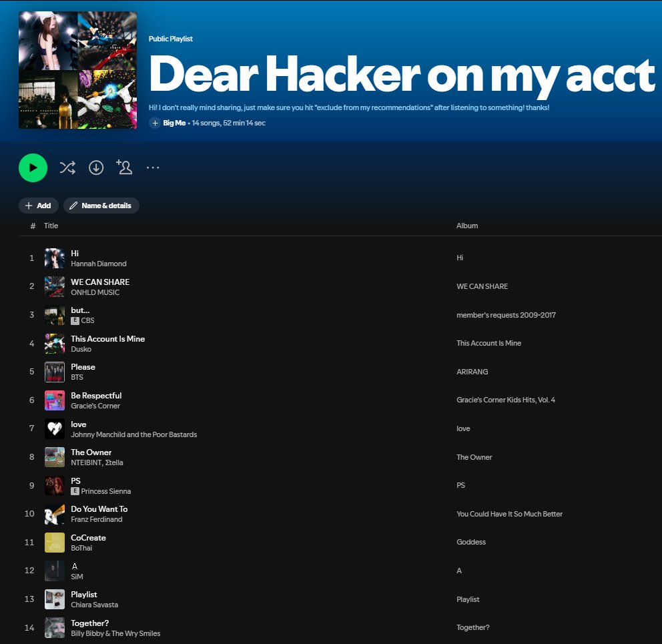Click the Public Playlist label
Screen dimensions: 662x644
(171, 39)
